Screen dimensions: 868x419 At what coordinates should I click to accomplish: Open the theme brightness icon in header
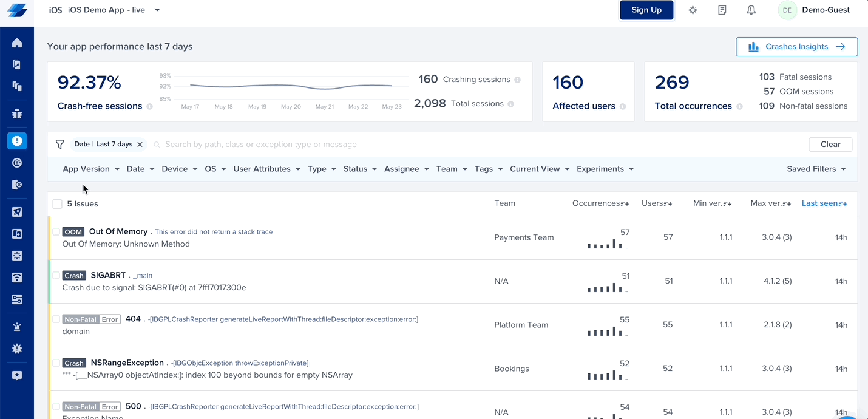pos(693,10)
